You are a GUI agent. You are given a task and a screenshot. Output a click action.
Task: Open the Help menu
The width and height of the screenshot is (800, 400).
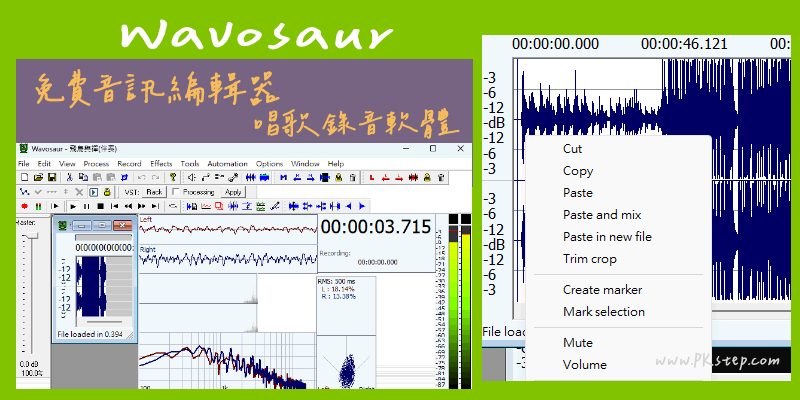(x=336, y=164)
